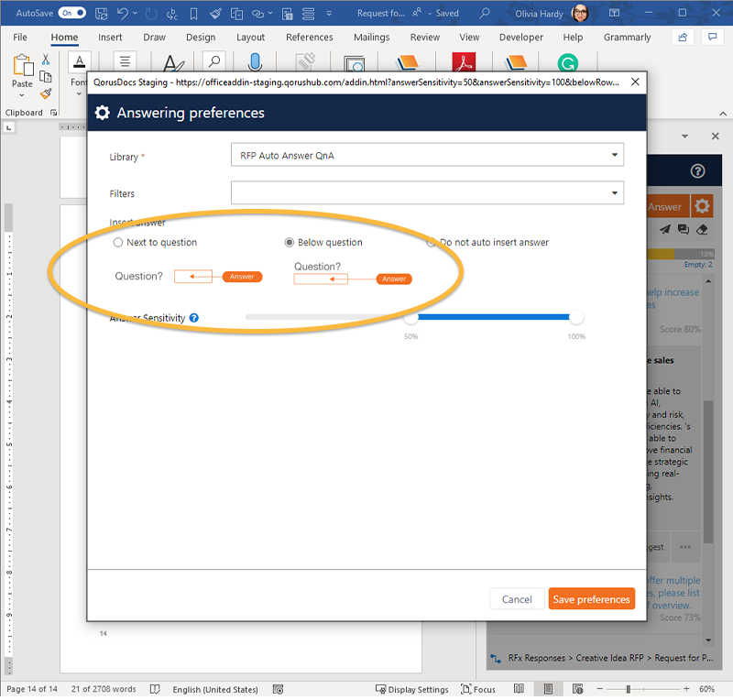Click the eraser icon in the side panel
733x700 pixels.
703,230
